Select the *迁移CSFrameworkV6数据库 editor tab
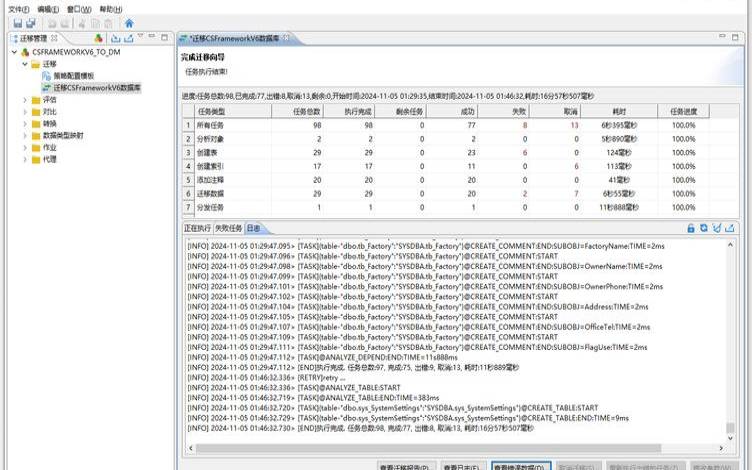The width and height of the screenshot is (752, 470). (234, 38)
